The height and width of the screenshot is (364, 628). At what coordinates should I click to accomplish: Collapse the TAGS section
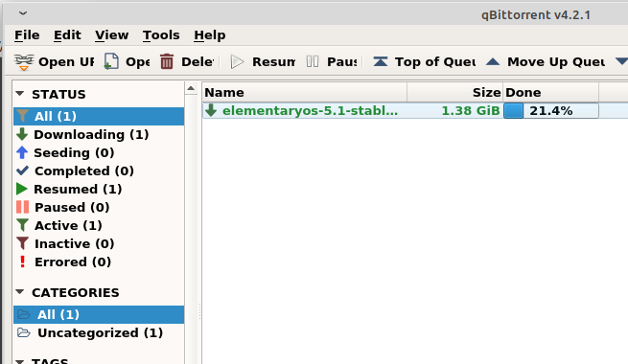pyautogui.click(x=20, y=361)
